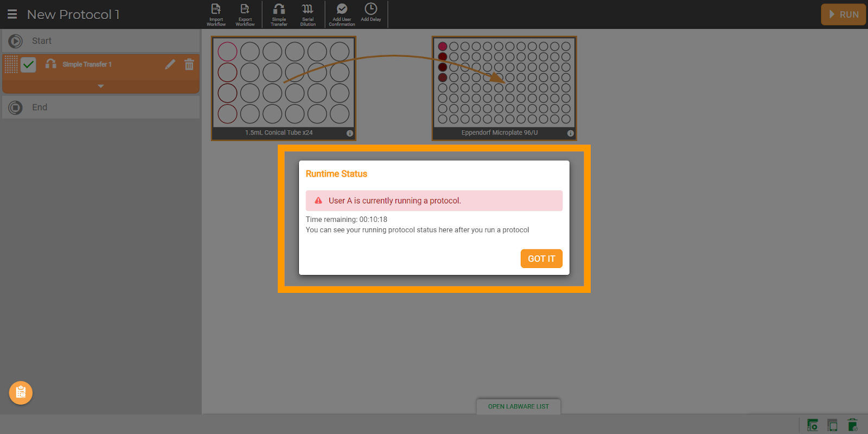This screenshot has width=868, height=434.
Task: Click the Import Workflow toolbar icon
Action: point(216,14)
